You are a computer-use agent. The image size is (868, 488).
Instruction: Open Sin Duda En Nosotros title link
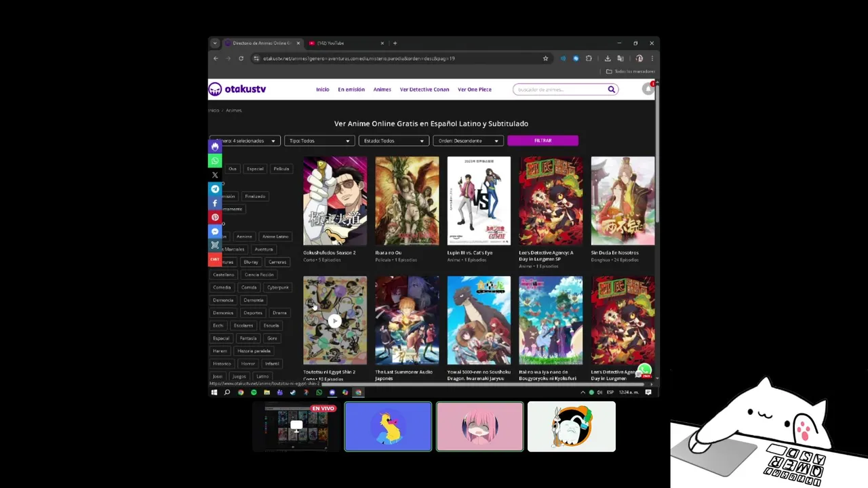coord(615,253)
